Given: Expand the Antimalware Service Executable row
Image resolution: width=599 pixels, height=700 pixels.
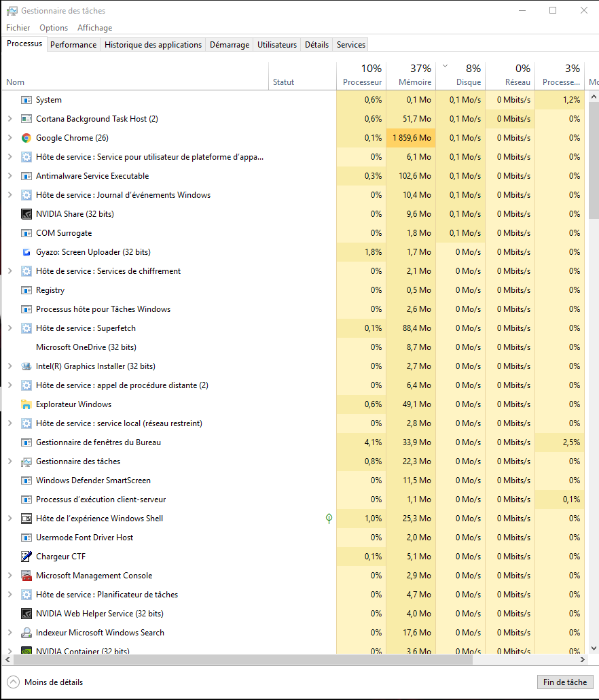Looking at the screenshot, I should pos(10,176).
